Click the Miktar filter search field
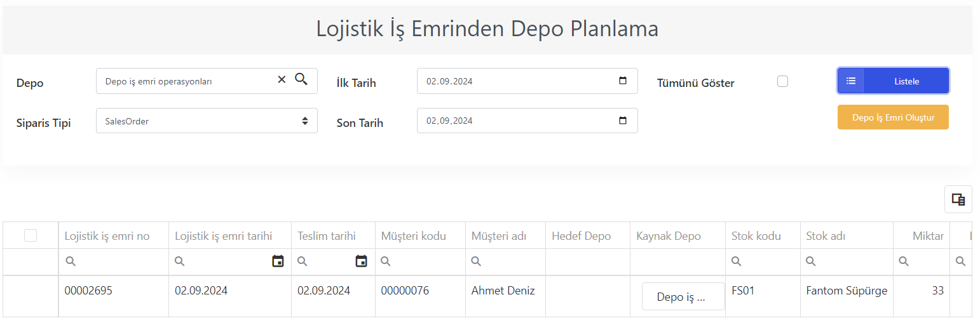The height and width of the screenshot is (323, 980). (x=922, y=261)
